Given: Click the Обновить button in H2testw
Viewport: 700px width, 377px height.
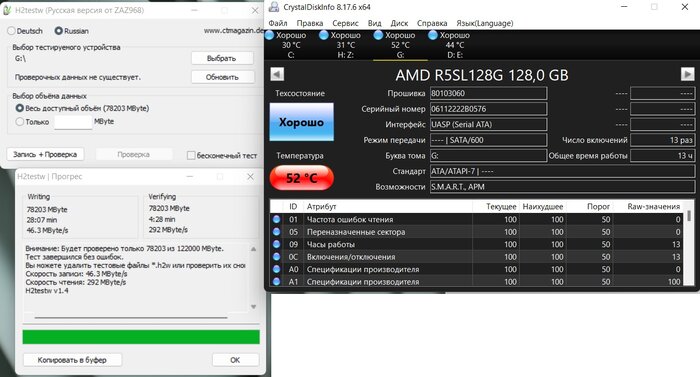Looking at the screenshot, I should 222,77.
